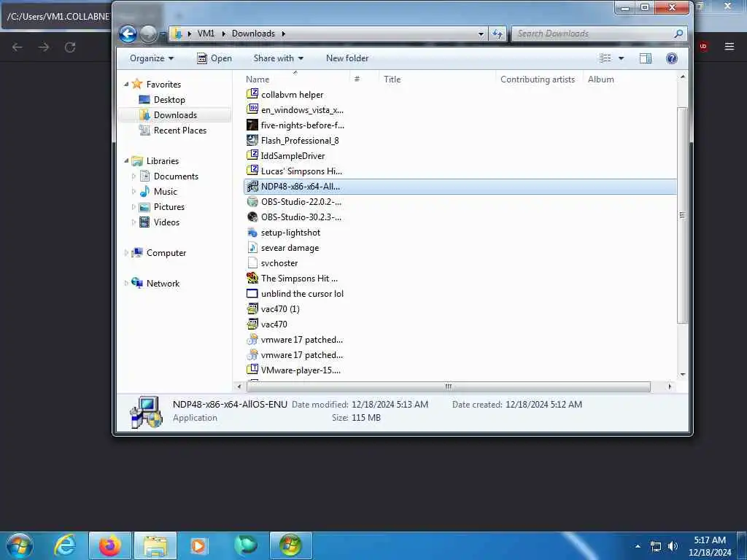
Task: Click the network tray icon
Action: 656,546
